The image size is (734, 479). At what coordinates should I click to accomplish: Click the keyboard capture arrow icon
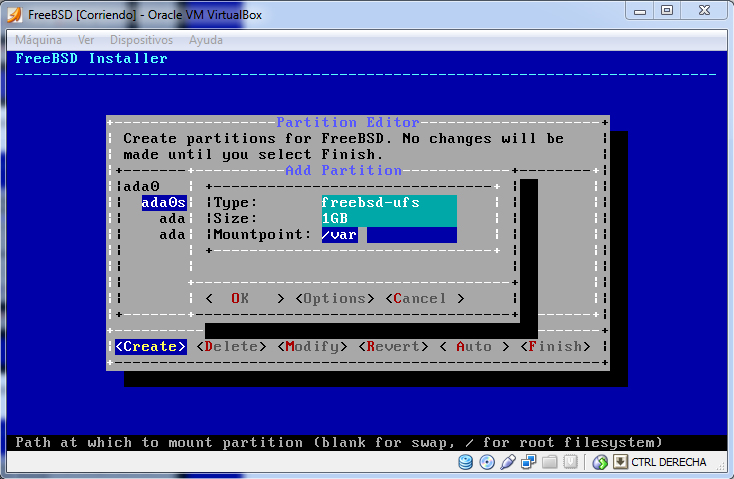click(620, 462)
